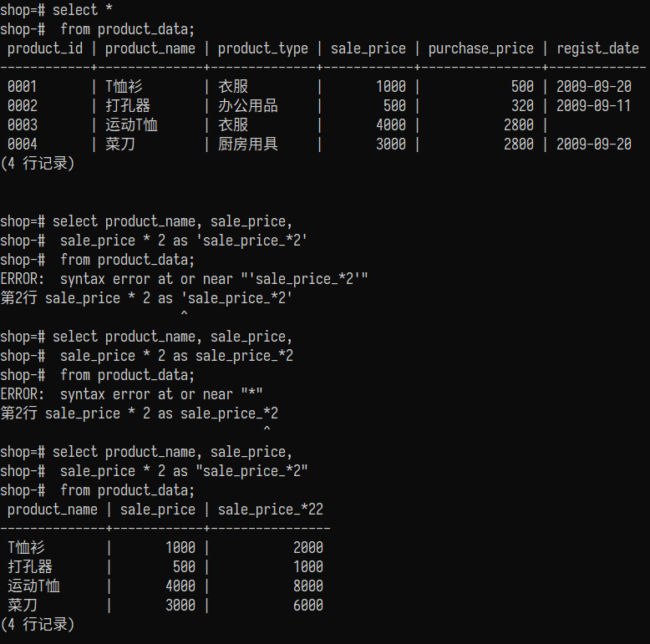Click the value 8000 in results
This screenshot has height=644, width=650.
point(308,586)
